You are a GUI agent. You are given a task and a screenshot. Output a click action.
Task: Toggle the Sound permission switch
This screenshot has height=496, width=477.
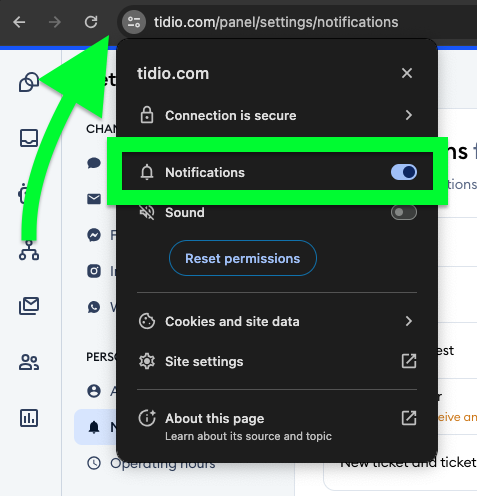pos(404,212)
